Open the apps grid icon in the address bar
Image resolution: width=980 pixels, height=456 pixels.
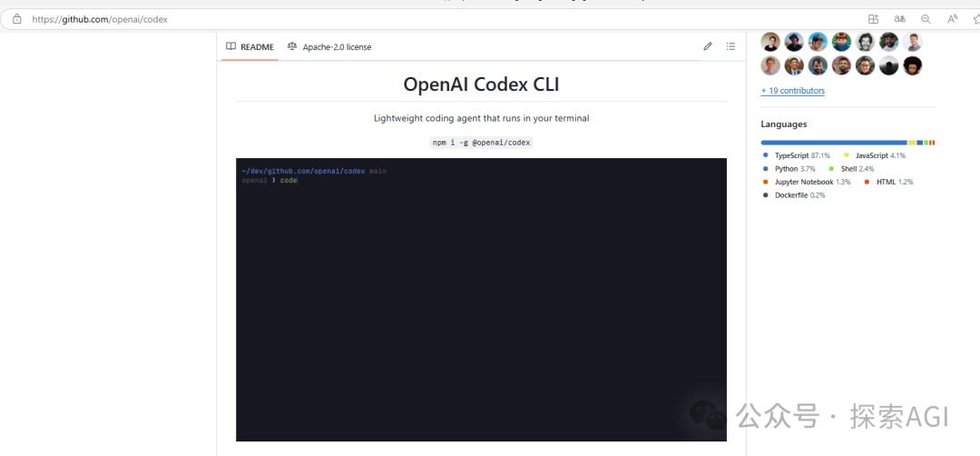(x=874, y=19)
